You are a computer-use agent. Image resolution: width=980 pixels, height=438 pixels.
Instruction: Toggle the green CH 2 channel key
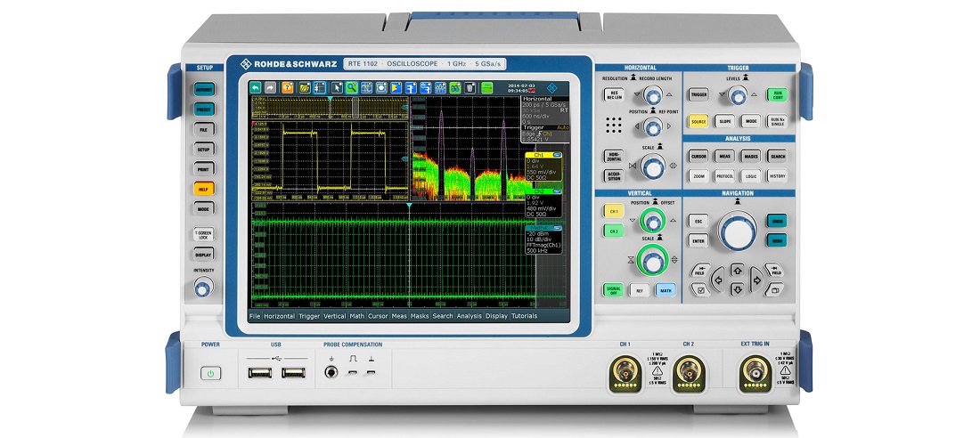point(614,231)
